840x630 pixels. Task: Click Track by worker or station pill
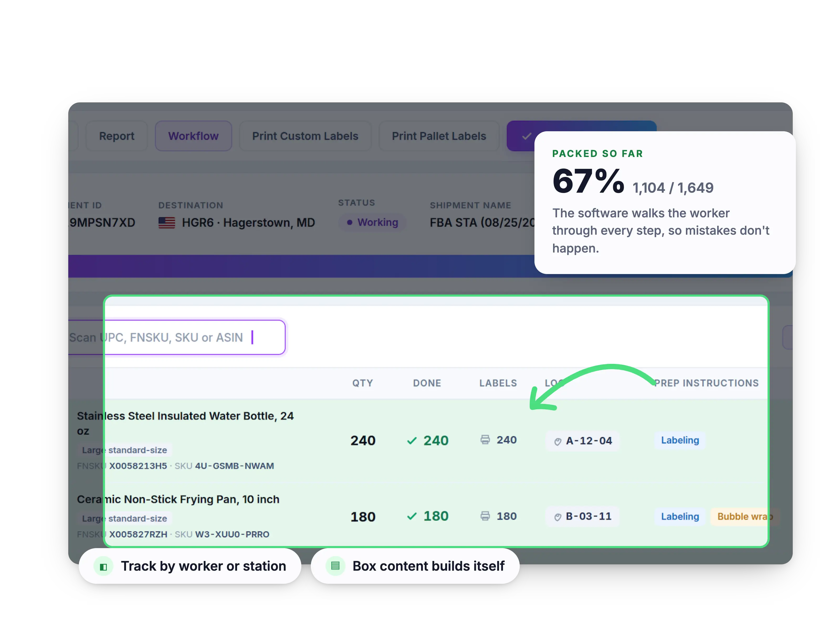[190, 566]
